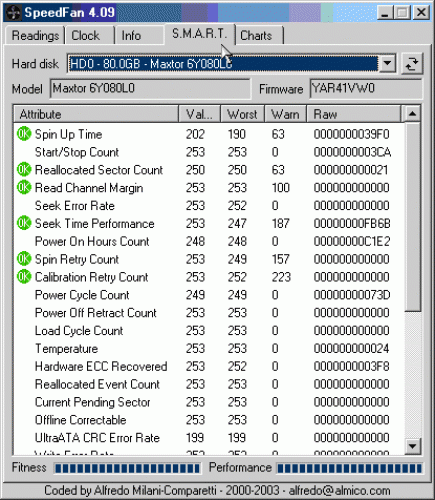Click the attribute list scrollbar thumb

(x=412, y=217)
